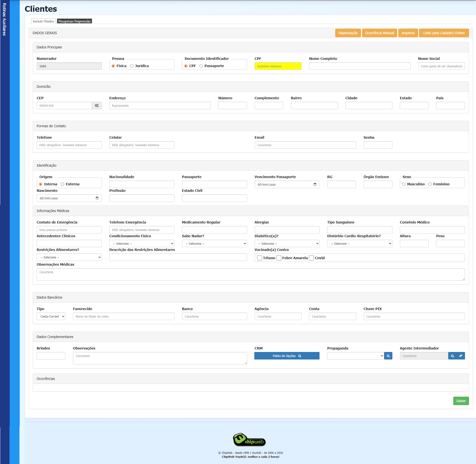
Task: Choose Passaporte as identifying document
Action: [x=201, y=66]
